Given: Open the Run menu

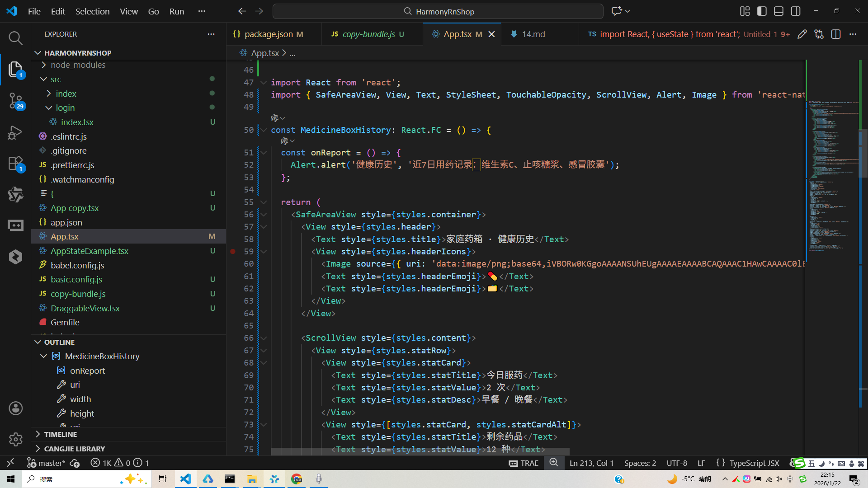Looking at the screenshot, I should pyautogui.click(x=176, y=11).
